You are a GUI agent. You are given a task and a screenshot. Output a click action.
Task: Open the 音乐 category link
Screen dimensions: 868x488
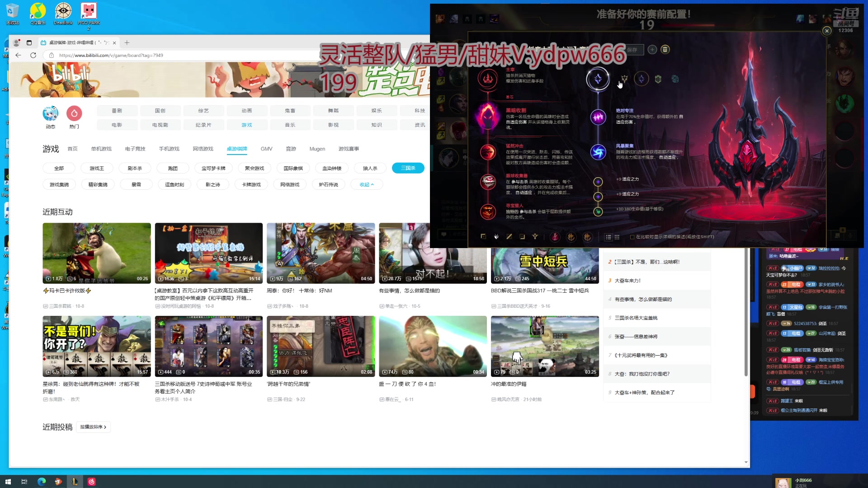[290, 125]
